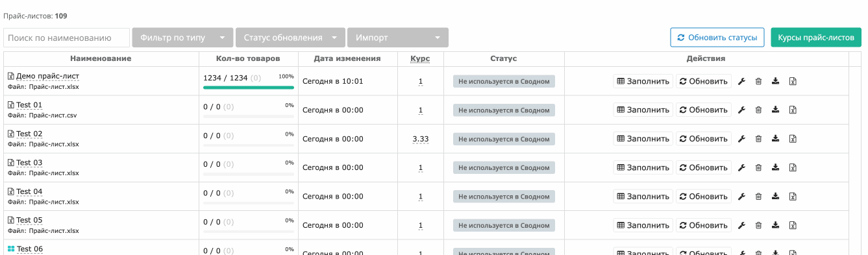Click the Наименование column header

[101, 59]
